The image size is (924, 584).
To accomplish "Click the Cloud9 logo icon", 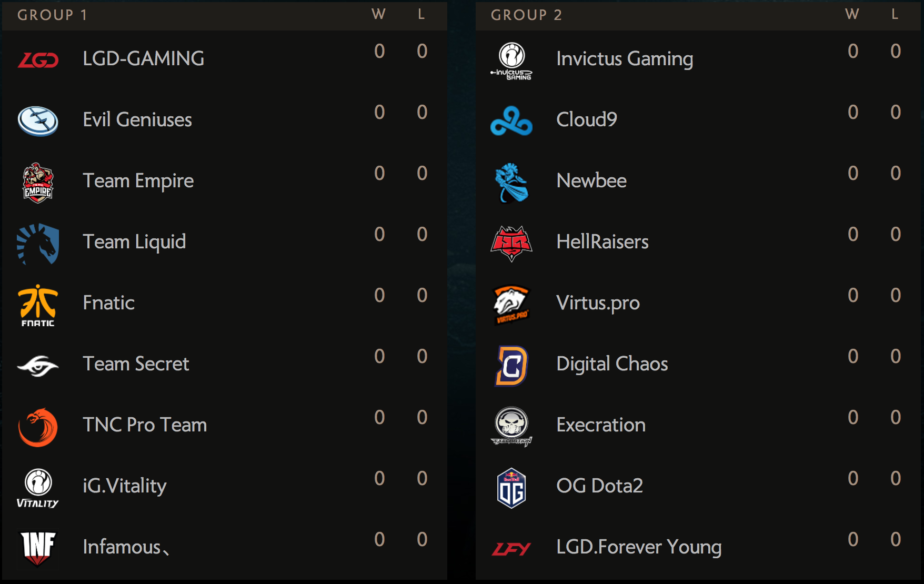I will pos(511,121).
